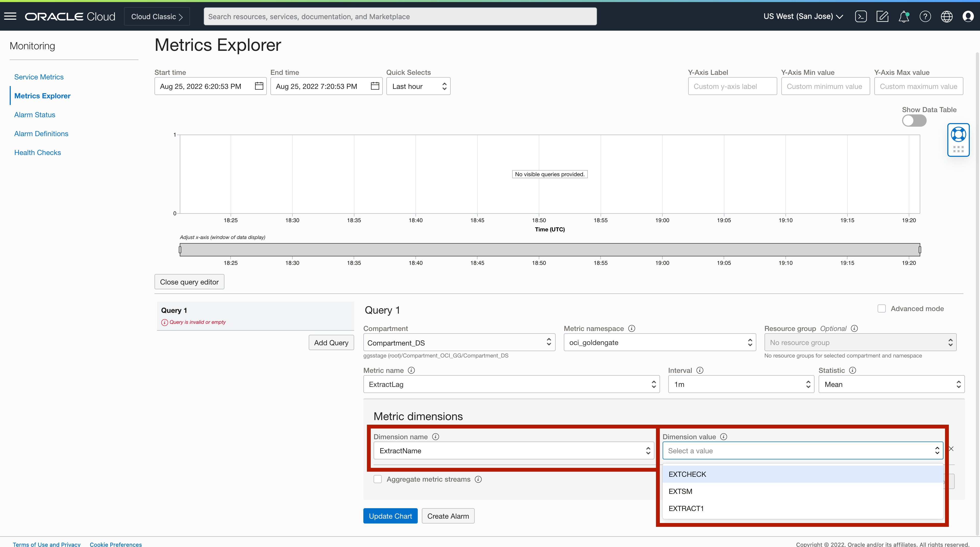The width and height of the screenshot is (980, 547).
Task: Check Aggregate metric streams box
Action: pyautogui.click(x=377, y=479)
